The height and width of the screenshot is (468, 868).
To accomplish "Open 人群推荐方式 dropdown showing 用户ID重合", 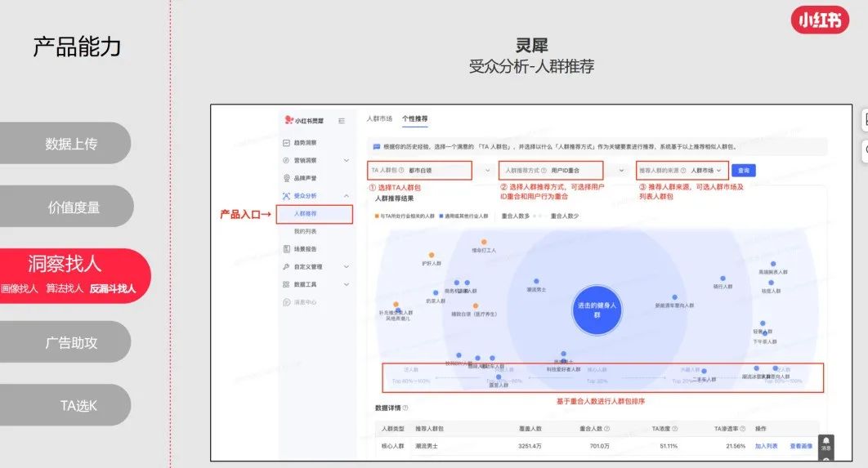I will pyautogui.click(x=562, y=171).
